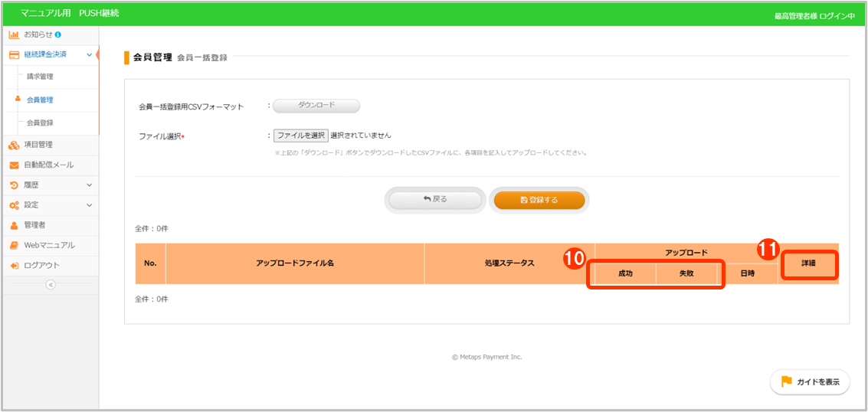This screenshot has height=412, width=868.
Task: Click the Webマニュアル book icon
Action: click(14, 245)
